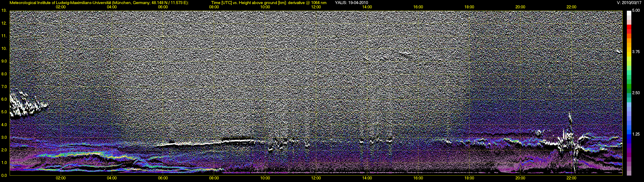Click the 02:00 label on the top time axis

pos(61,7)
